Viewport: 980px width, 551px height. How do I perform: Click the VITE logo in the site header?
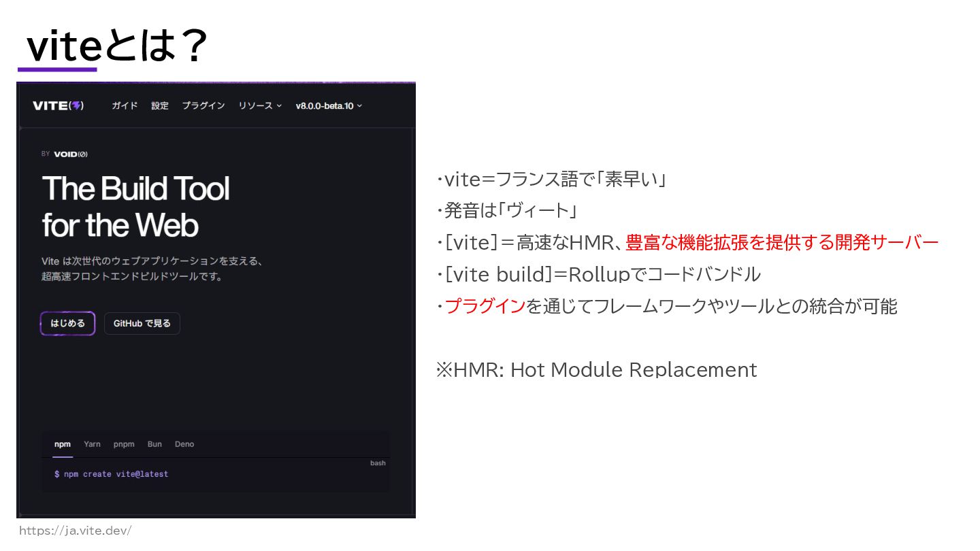(59, 105)
